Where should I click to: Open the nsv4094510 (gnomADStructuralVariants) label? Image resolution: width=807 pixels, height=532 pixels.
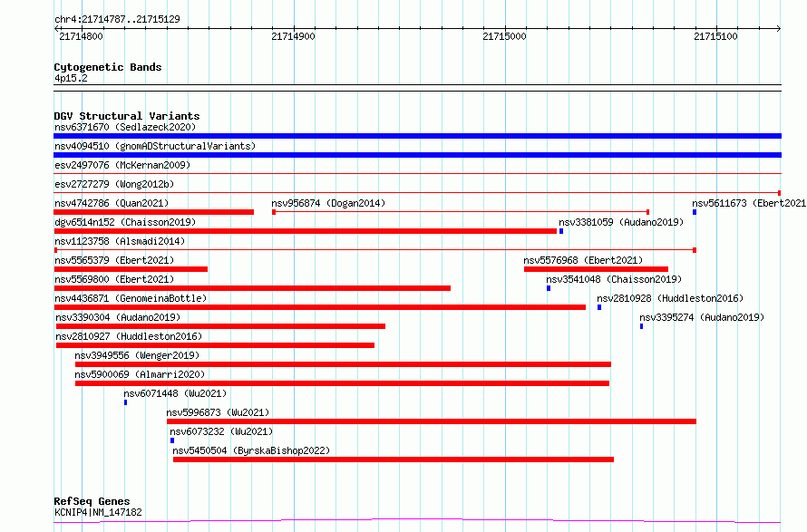[x=155, y=146]
